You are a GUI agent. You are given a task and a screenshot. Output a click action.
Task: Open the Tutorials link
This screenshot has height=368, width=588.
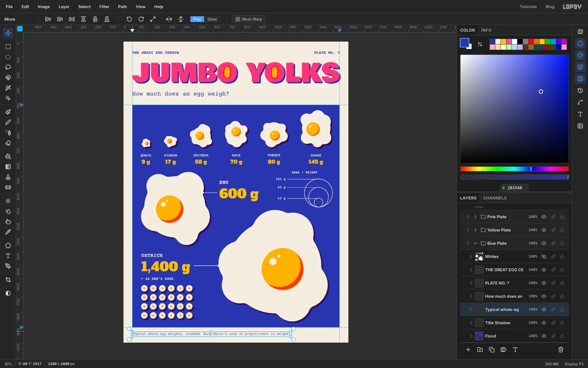(x=528, y=7)
